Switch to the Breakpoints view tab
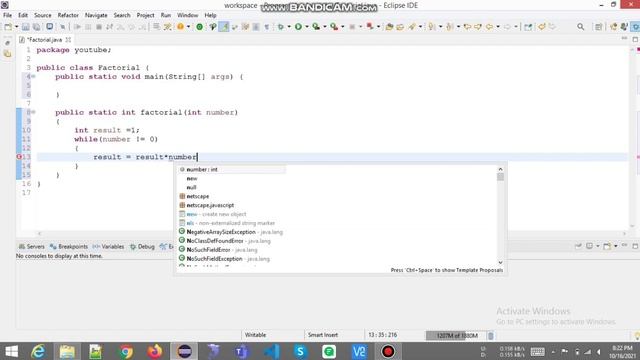This screenshot has height=360, width=640. click(69, 247)
